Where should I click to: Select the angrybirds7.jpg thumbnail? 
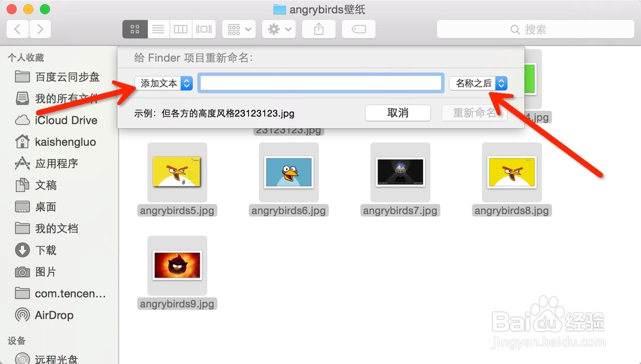coord(400,172)
